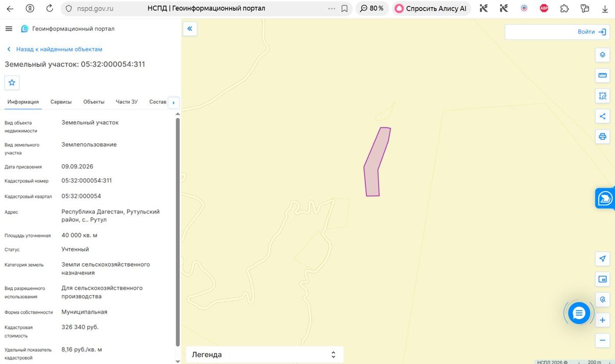Open the 80% zoom control
The height and width of the screenshot is (364, 615).
pyautogui.click(x=372, y=8)
